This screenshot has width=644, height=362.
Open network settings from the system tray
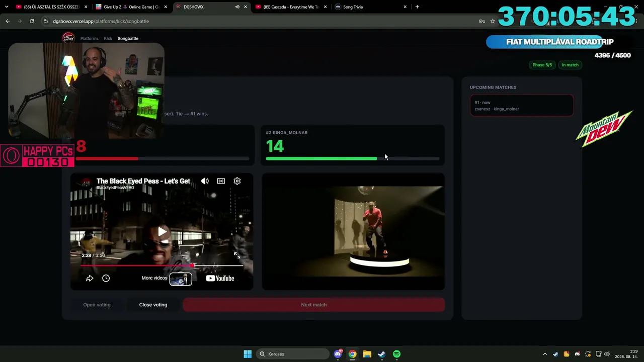click(x=599, y=354)
